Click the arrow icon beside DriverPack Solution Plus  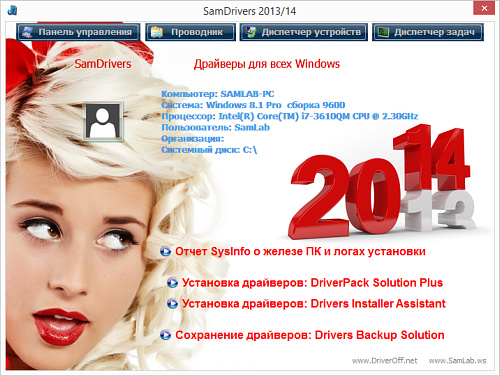[x=172, y=283]
